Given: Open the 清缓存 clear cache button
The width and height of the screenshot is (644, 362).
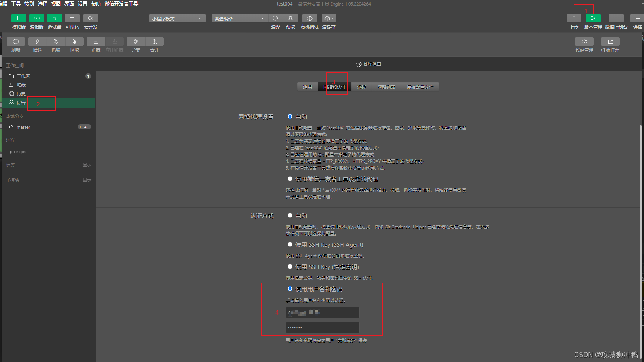Looking at the screenshot, I should (x=329, y=18).
